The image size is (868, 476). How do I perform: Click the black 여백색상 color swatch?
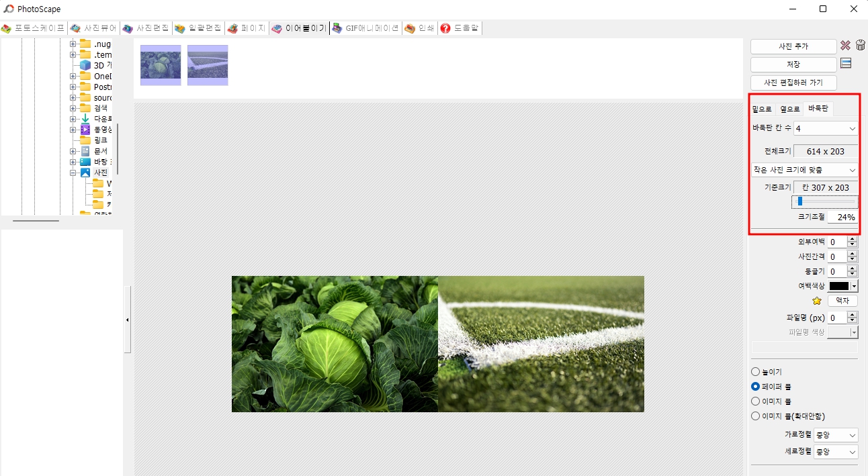pyautogui.click(x=839, y=286)
